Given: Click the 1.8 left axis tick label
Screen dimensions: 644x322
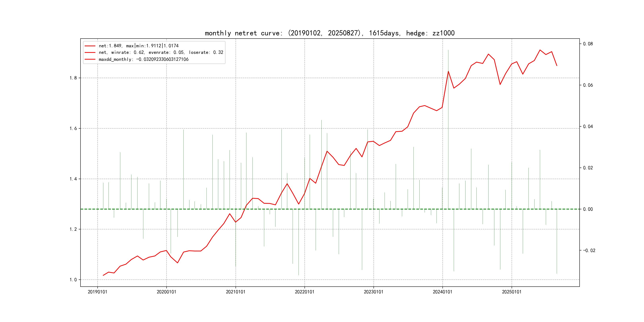Looking at the screenshot, I should [73, 78].
